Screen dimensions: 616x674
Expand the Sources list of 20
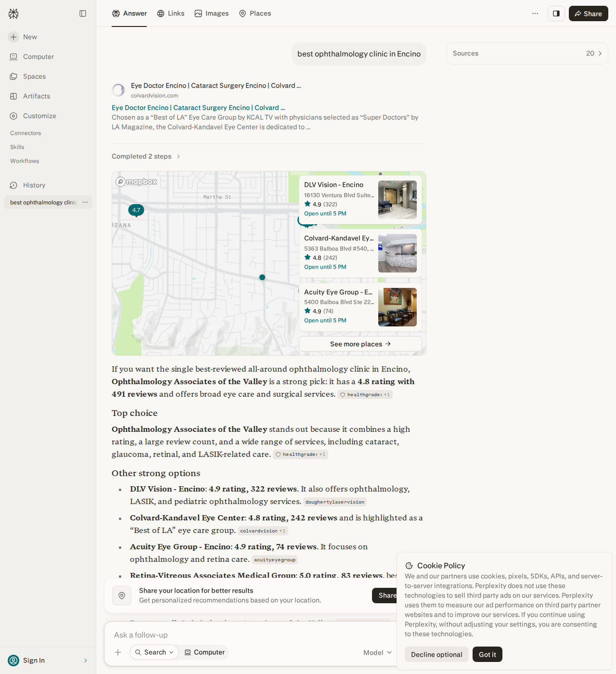click(x=527, y=53)
